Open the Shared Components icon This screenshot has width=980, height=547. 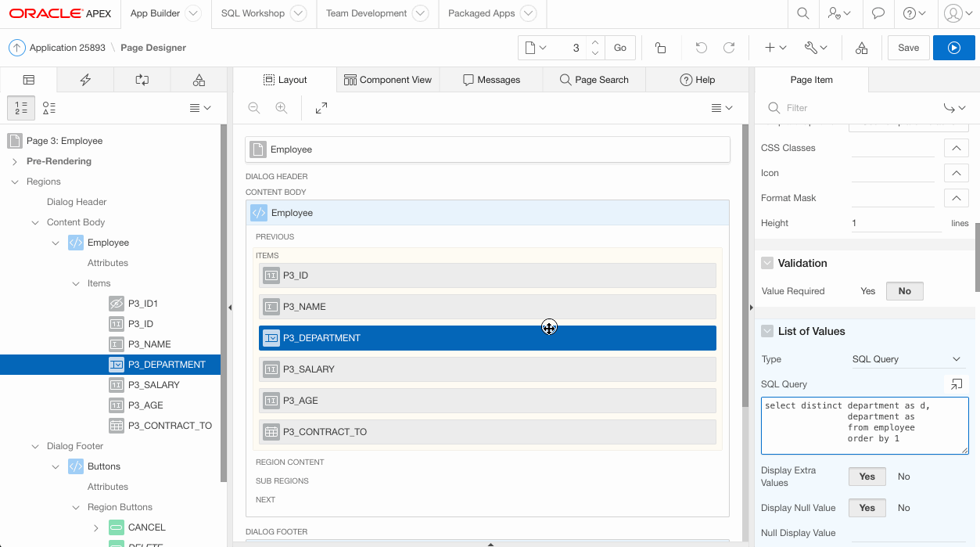(861, 48)
